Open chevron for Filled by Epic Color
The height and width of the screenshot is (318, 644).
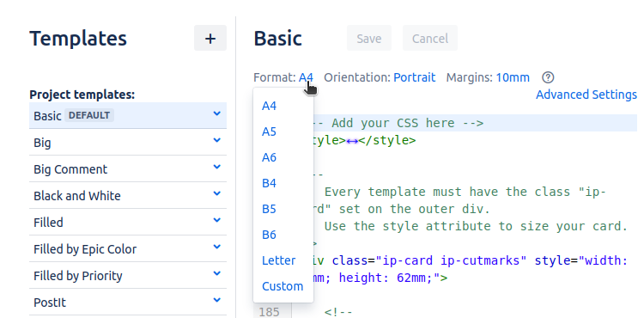coord(217,247)
